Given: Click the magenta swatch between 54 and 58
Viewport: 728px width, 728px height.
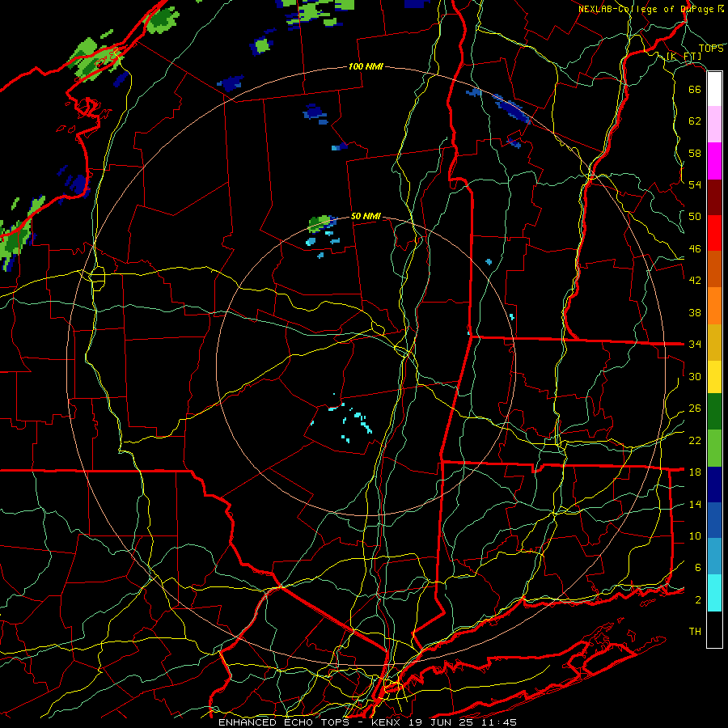Looking at the screenshot, I should [714, 161].
